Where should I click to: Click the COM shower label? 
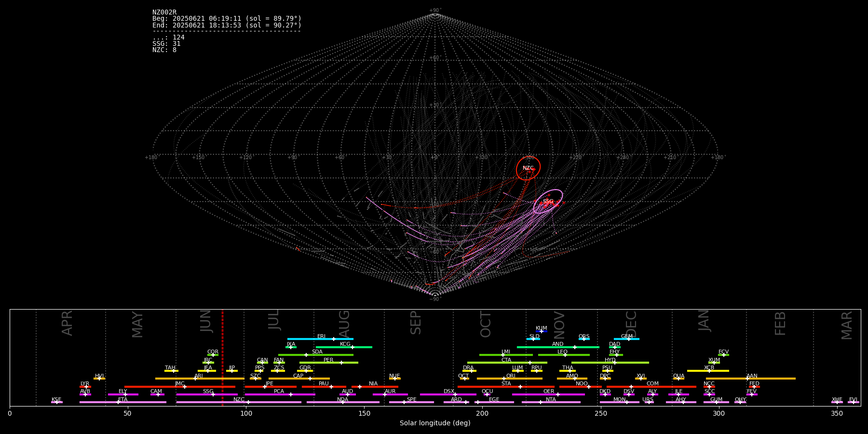[x=652, y=384]
